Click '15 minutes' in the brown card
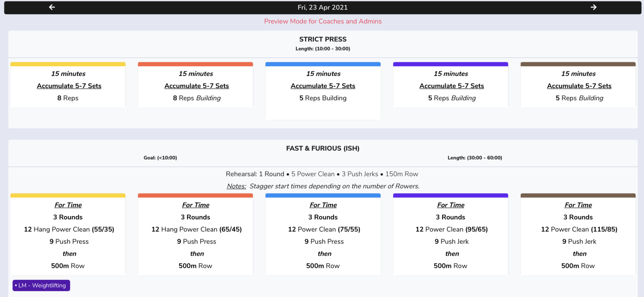The height and width of the screenshot is (297, 644). coord(578,73)
